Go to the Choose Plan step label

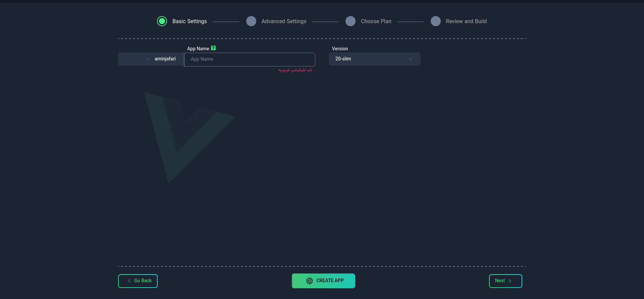376,21
